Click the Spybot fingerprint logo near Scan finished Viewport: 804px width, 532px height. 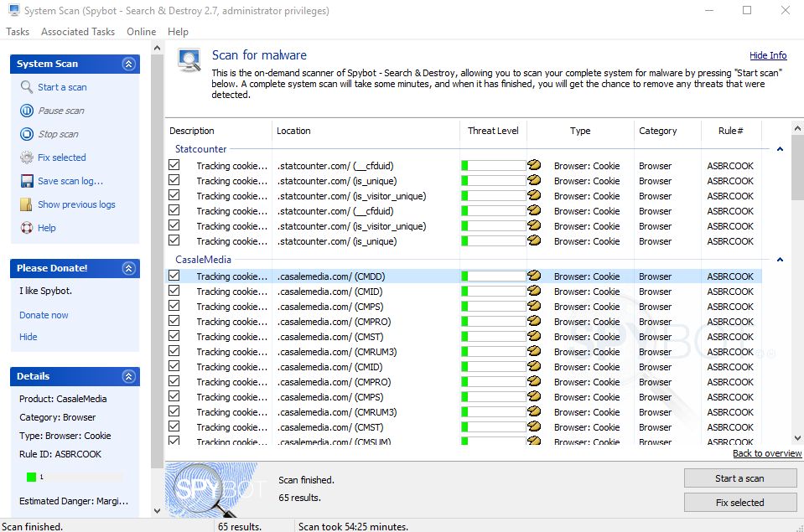point(211,489)
